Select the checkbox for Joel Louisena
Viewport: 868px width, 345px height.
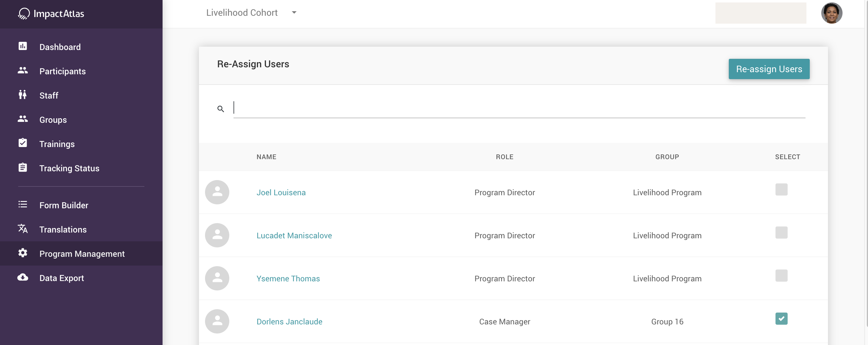782,189
